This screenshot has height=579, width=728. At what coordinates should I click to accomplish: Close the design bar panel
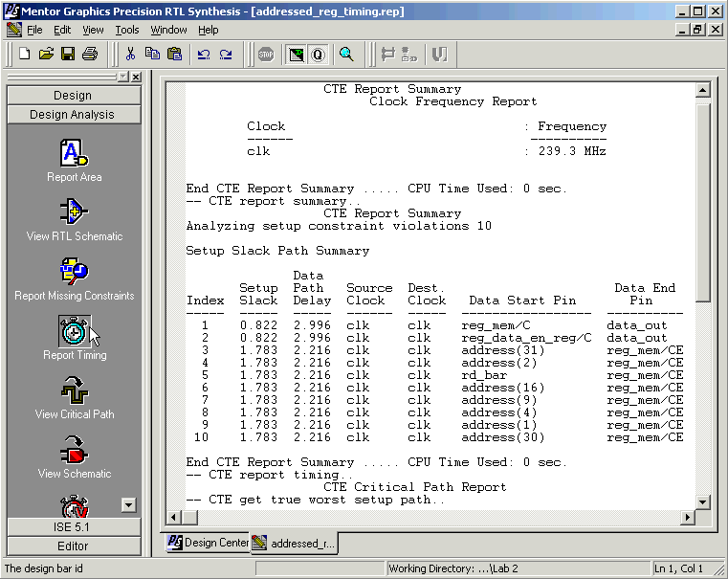(x=136, y=77)
